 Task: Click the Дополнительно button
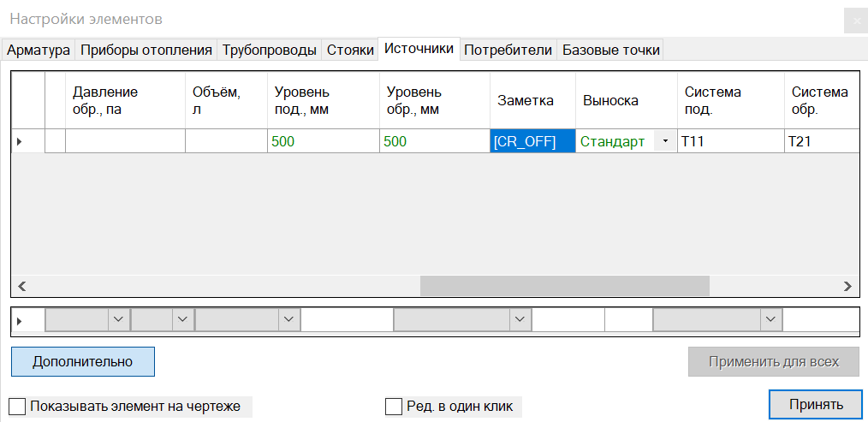coord(83,361)
